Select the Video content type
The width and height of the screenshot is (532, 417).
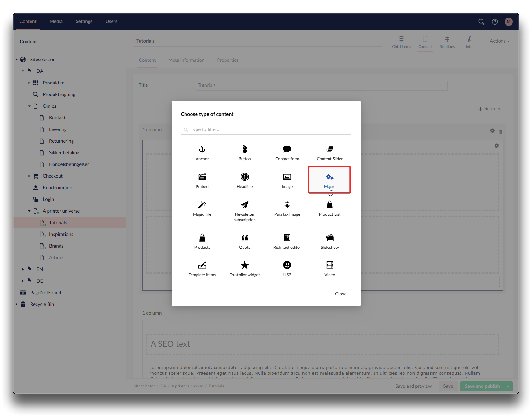click(x=329, y=269)
